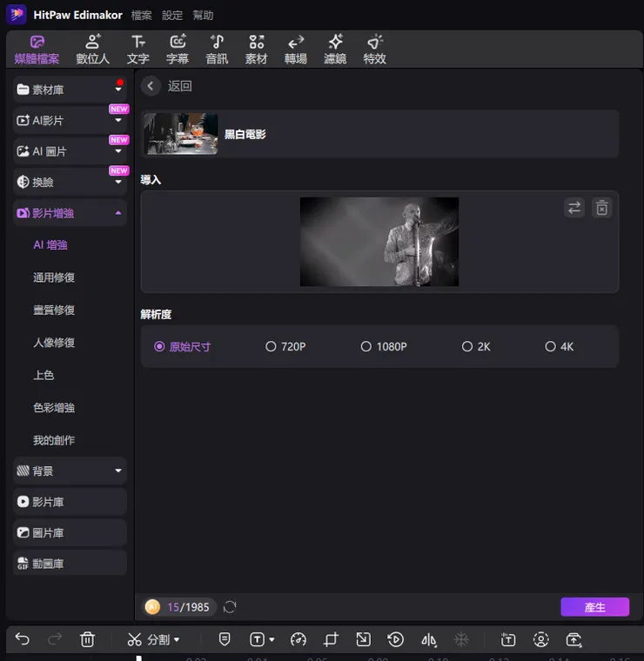Expand the 背景 section
644x661 pixels.
pos(70,471)
